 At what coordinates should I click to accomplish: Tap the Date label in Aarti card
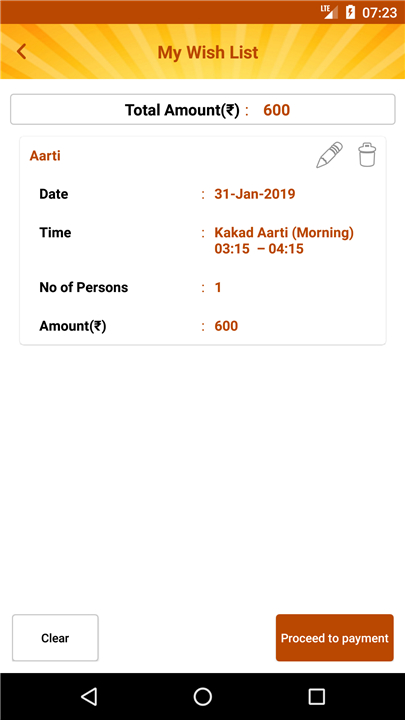54,194
